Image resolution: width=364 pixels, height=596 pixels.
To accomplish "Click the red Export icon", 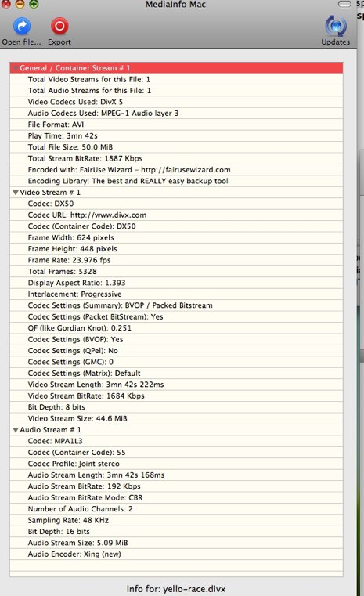I will pyautogui.click(x=59, y=26).
